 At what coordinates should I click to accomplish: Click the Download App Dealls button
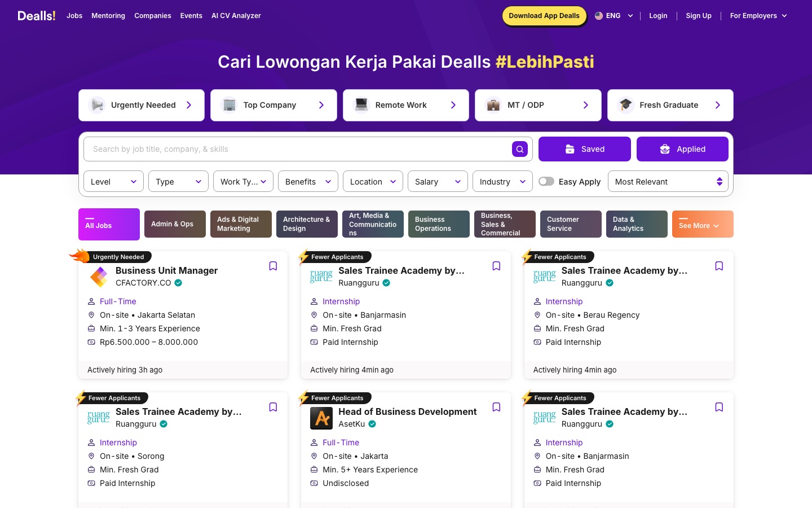point(544,16)
